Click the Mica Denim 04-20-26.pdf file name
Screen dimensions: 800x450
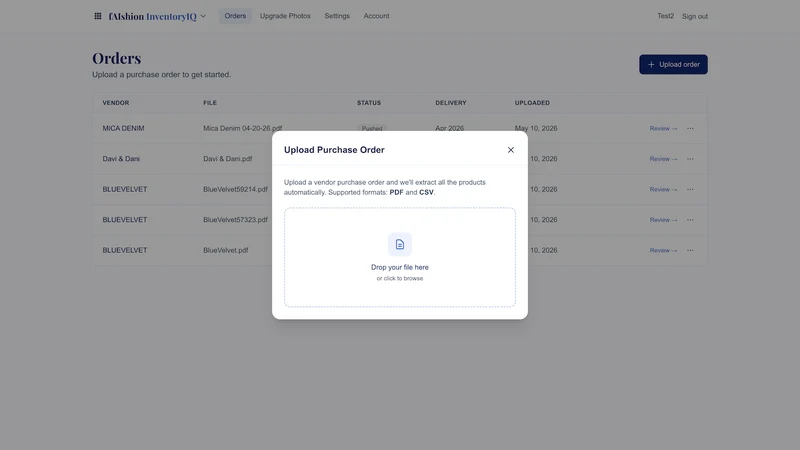242,128
